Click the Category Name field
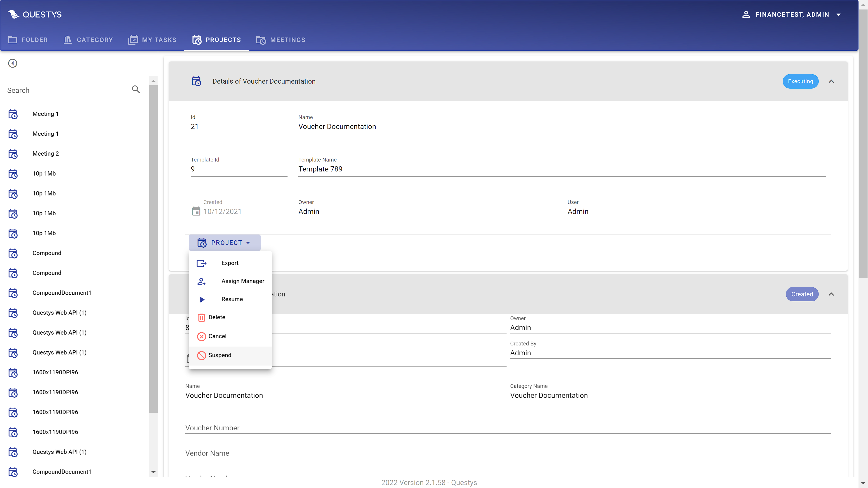Screen dimensions: 868x488 pyautogui.click(x=670, y=395)
